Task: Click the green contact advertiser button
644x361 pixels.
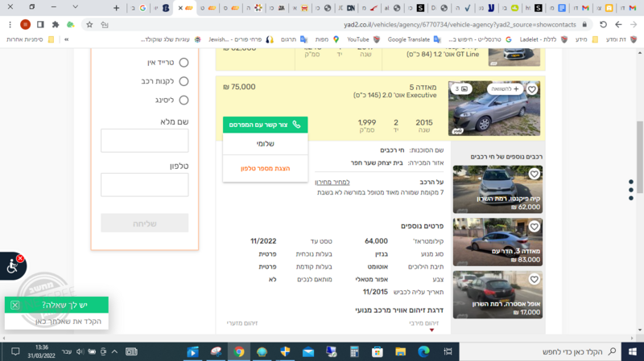Action: coord(266,125)
